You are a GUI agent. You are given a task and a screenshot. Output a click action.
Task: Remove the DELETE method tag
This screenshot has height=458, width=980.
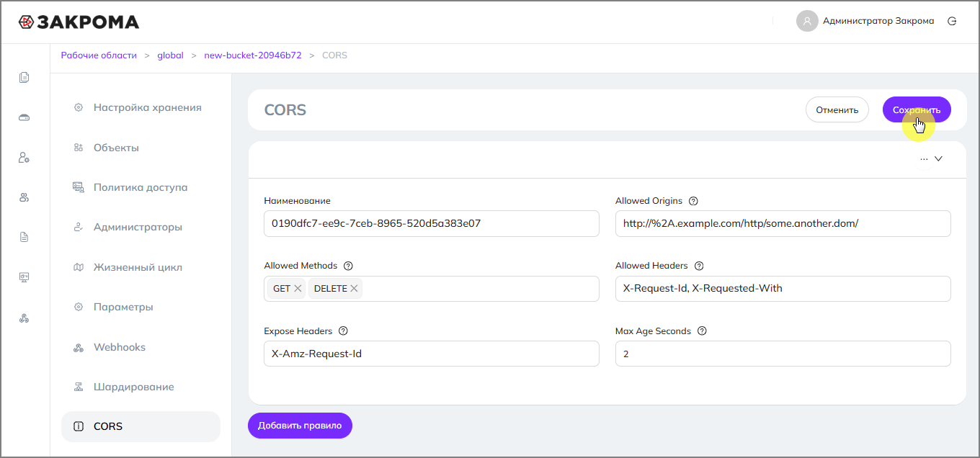point(354,289)
